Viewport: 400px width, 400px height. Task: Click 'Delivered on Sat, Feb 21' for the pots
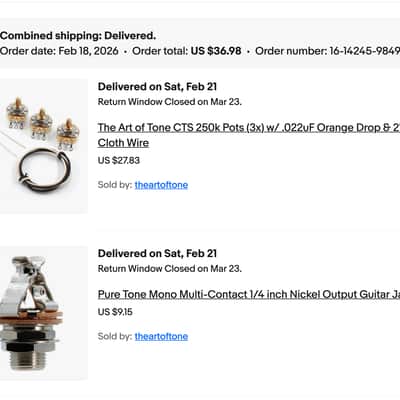pos(157,87)
